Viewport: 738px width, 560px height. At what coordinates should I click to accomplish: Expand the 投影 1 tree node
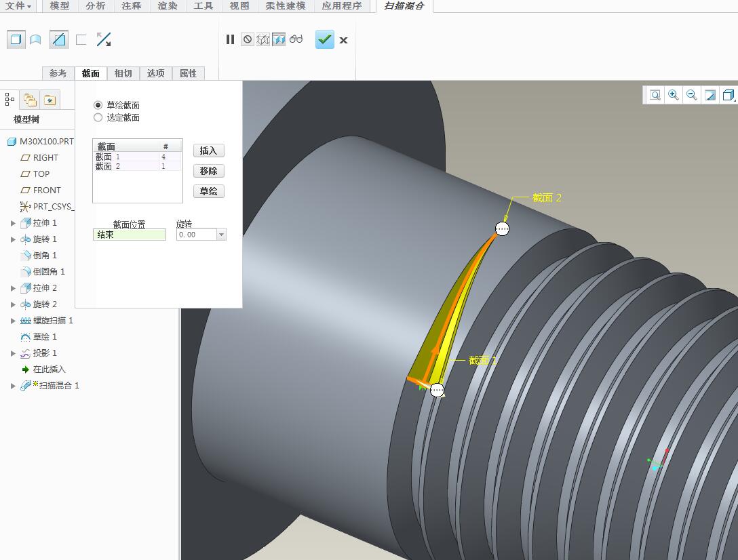click(x=13, y=353)
